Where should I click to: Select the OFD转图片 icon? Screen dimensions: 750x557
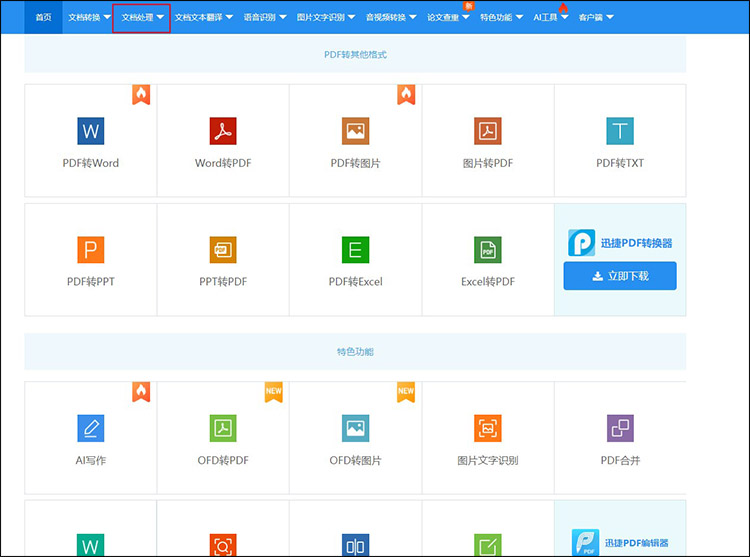point(355,428)
